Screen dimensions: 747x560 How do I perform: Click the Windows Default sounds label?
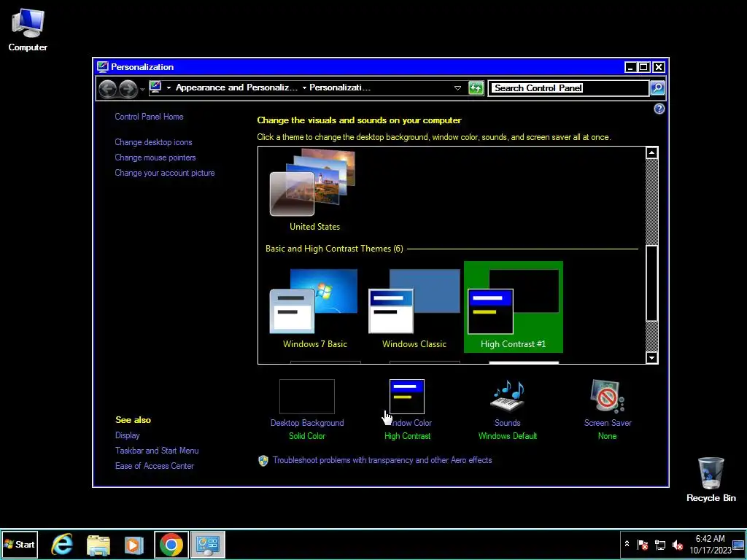click(508, 436)
